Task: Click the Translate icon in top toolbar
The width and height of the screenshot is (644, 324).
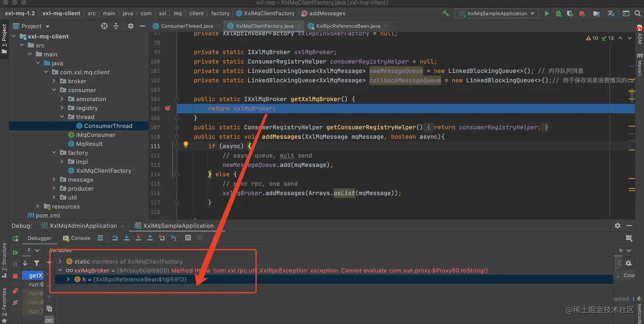Action: point(611,14)
